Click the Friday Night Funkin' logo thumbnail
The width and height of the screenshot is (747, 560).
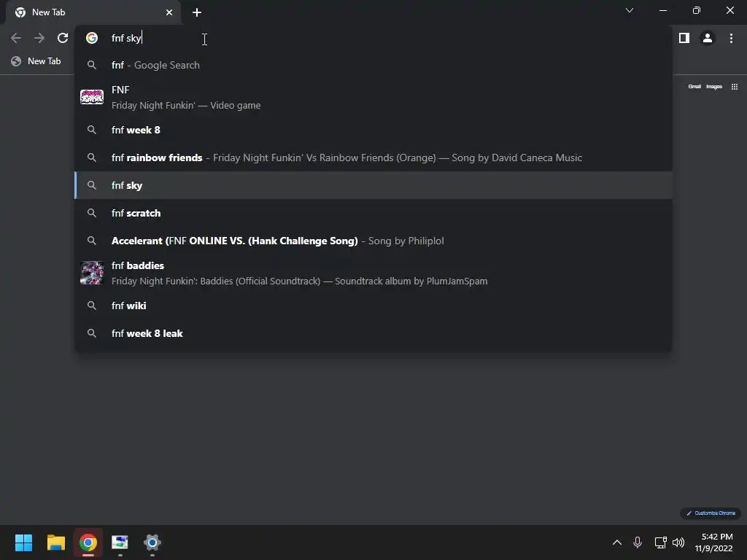click(x=92, y=97)
